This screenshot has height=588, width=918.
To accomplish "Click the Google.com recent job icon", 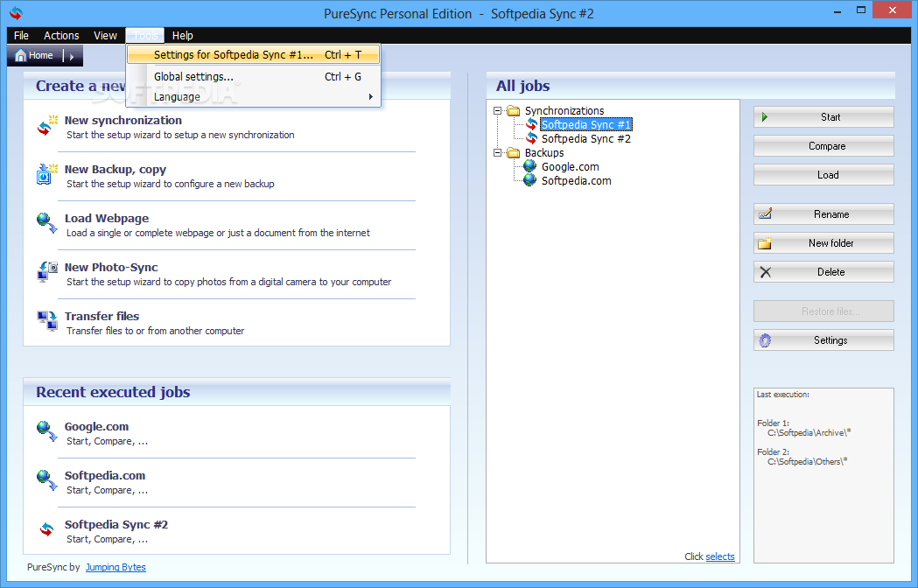I will tap(47, 431).
